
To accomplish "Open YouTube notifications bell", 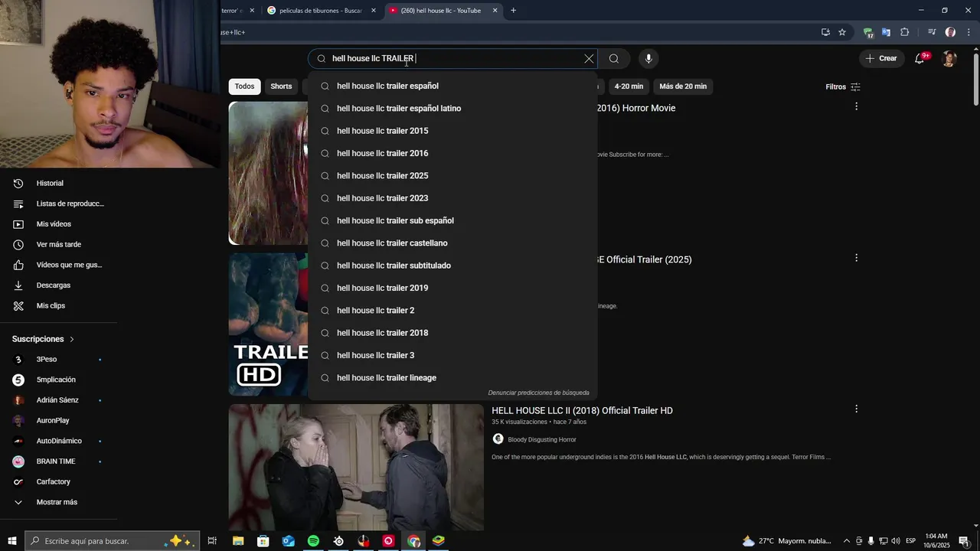I will [x=920, y=59].
